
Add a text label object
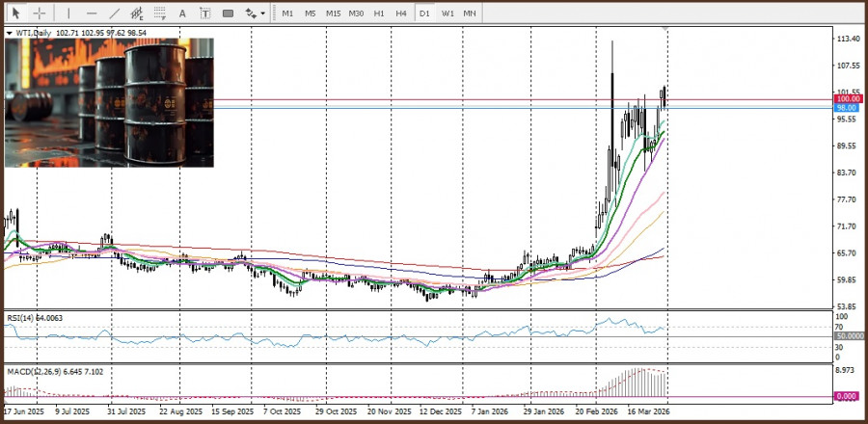[205, 13]
